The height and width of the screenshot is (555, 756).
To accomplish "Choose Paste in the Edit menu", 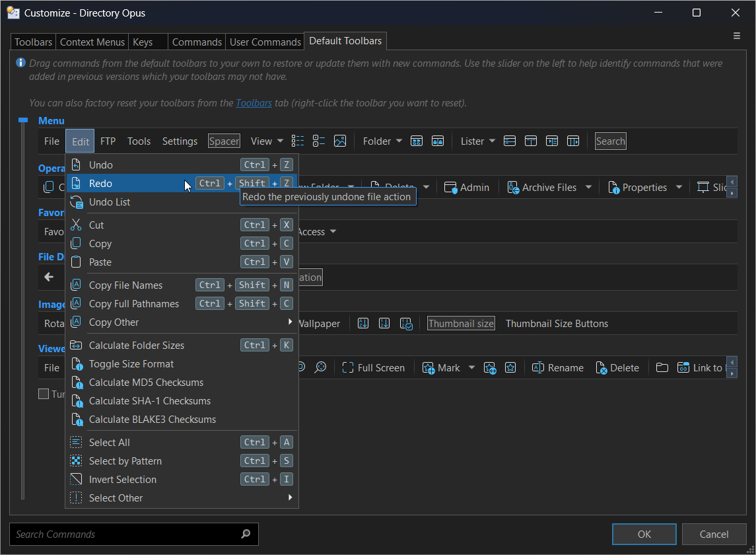I will pyautogui.click(x=182, y=262).
